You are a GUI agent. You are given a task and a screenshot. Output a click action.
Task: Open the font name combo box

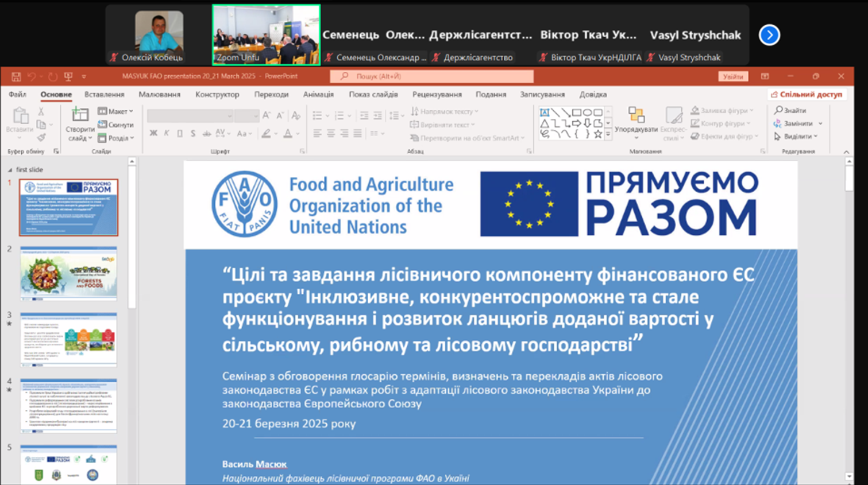[190, 116]
